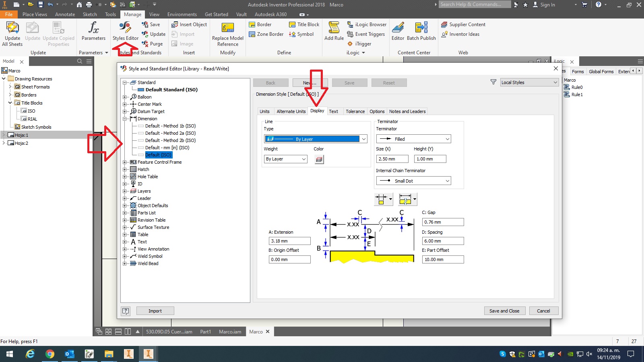Open the dimension line Color swatch
The height and width of the screenshot is (362, 644).
[x=319, y=159]
